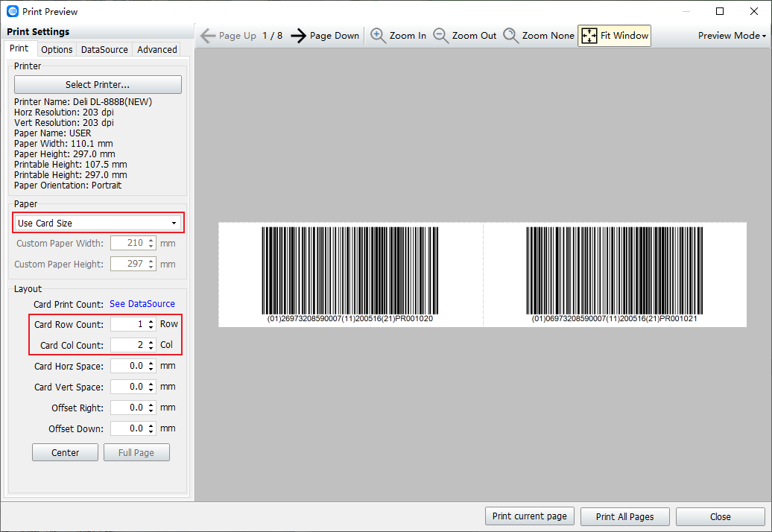
Task: Click the Print Preview app icon in title bar
Action: (13, 11)
